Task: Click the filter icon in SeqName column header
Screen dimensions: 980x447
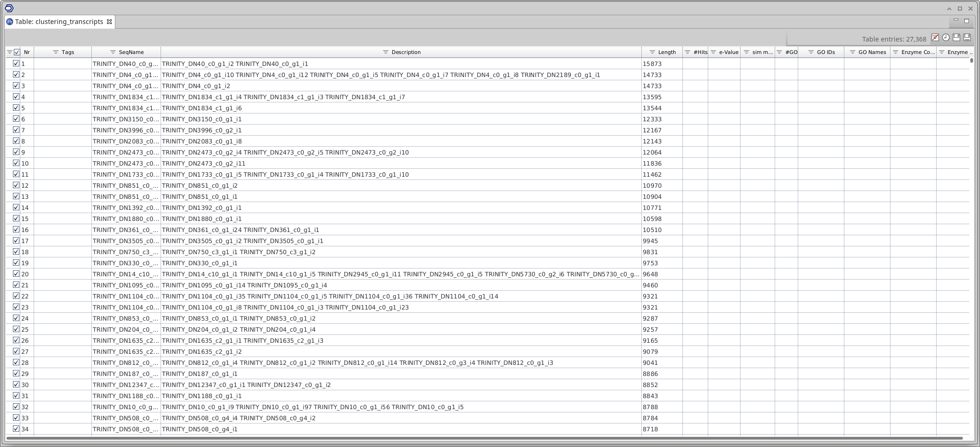Action: (x=113, y=52)
